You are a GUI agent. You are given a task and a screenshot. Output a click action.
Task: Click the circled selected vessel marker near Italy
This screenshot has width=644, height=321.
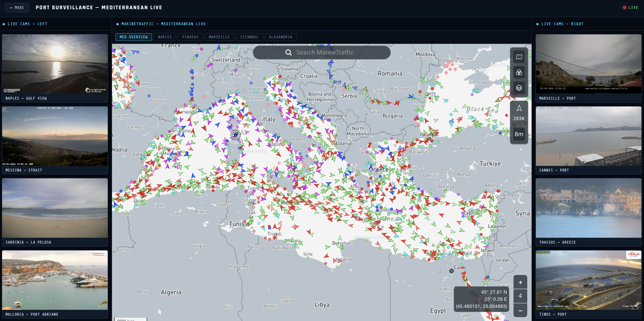pyautogui.click(x=235, y=135)
